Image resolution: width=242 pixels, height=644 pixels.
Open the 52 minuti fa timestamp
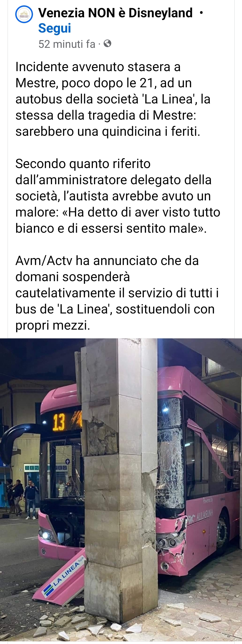coord(67,44)
